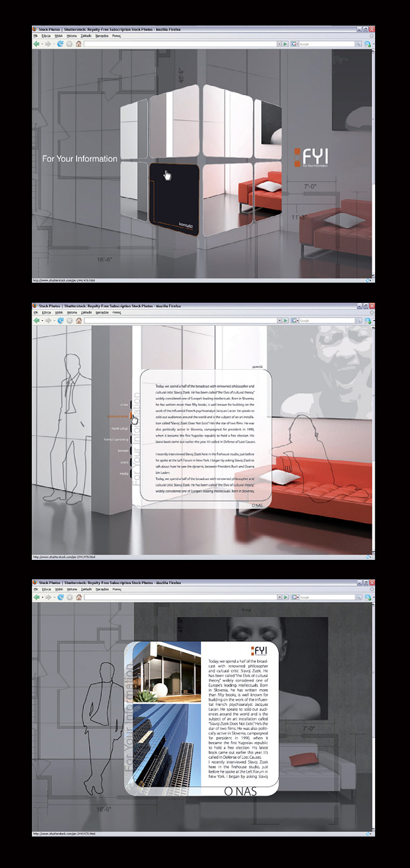Click Back arrow in the middle browser window
Screen dimensions: 410x868
(38, 321)
